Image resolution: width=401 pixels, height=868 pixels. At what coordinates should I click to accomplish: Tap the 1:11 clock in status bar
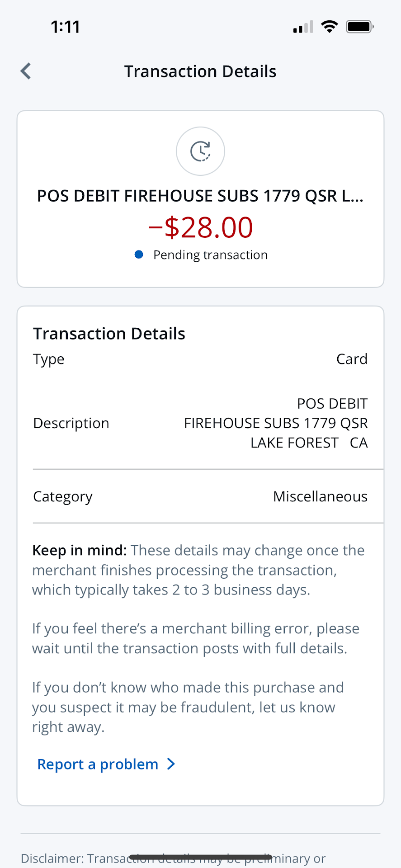pos(66,27)
